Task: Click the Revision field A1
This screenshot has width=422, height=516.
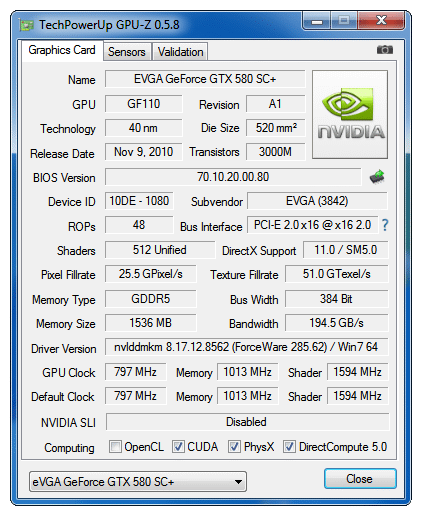Action: coord(275,104)
